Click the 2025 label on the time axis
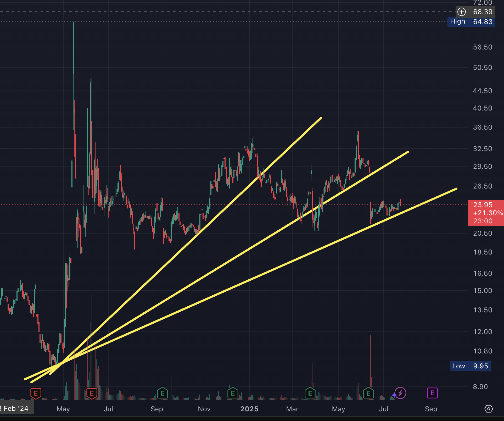The height and width of the screenshot is (421, 504). [x=249, y=409]
